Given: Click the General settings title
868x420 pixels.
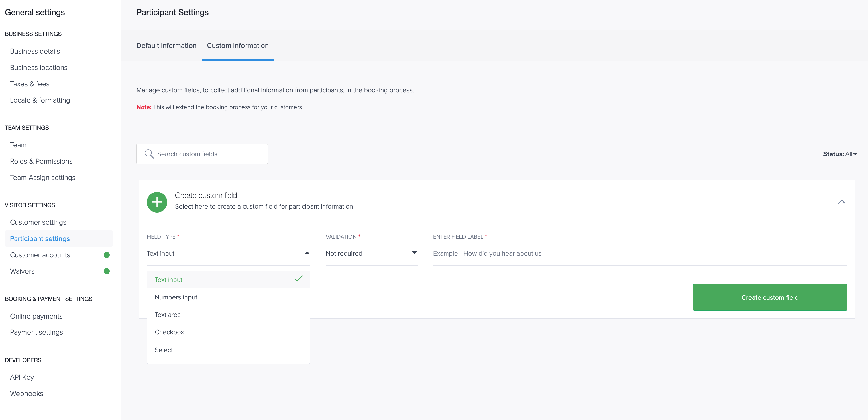Looking at the screenshot, I should [35, 13].
